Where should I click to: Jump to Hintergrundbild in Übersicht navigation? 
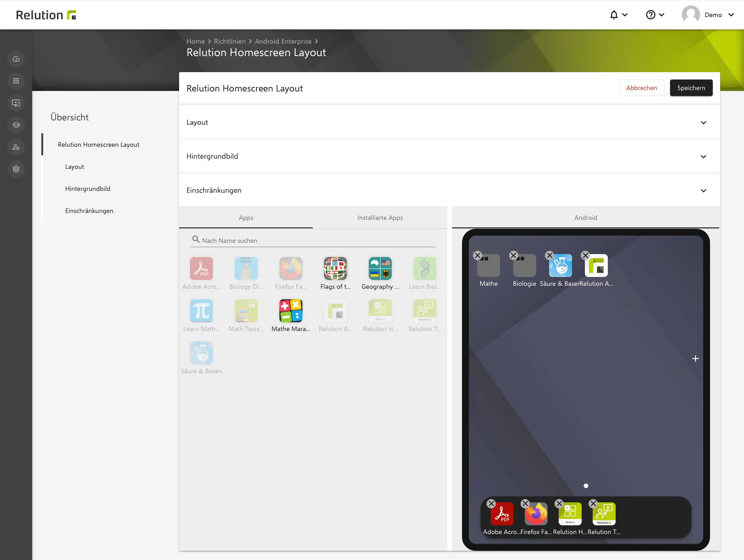88,189
